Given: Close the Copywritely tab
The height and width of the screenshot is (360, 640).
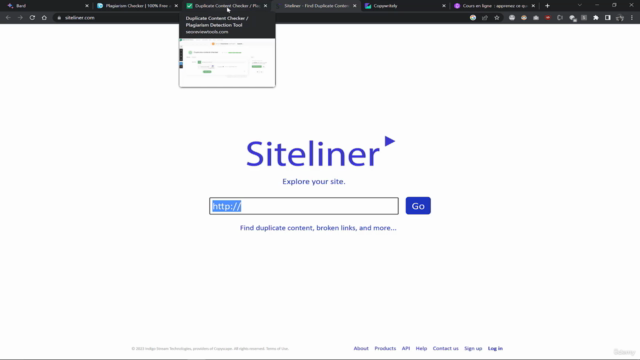Looking at the screenshot, I should (x=444, y=6).
